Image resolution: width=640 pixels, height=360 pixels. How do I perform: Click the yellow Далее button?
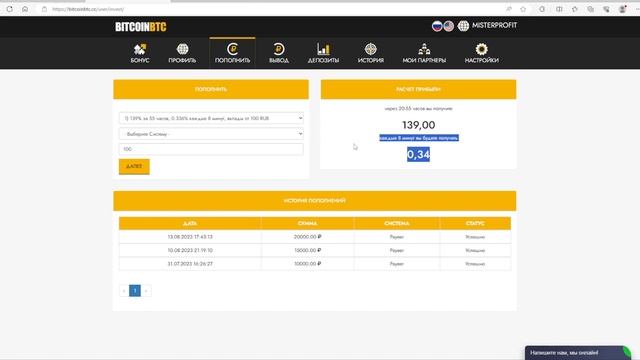pyautogui.click(x=134, y=167)
